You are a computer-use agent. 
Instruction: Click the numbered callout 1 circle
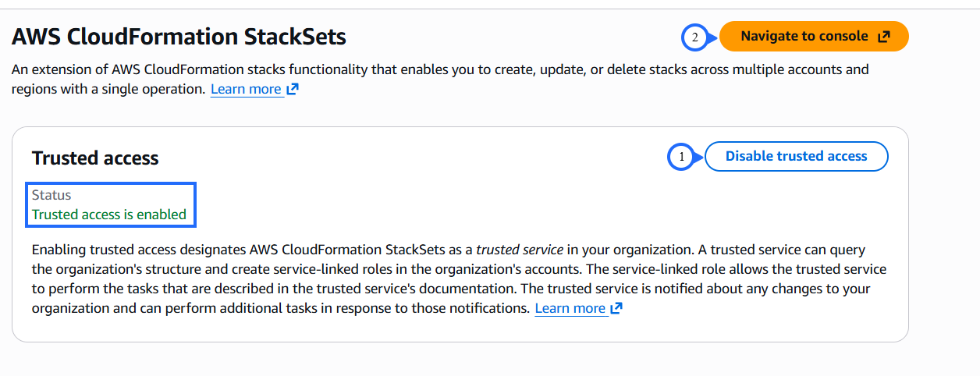(680, 157)
